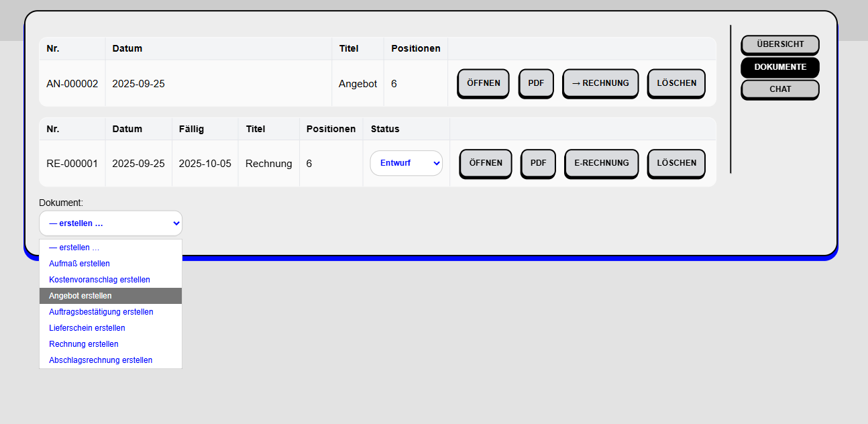Select Kostenvoranschlag erstellen option
The height and width of the screenshot is (424, 868).
pyautogui.click(x=99, y=280)
